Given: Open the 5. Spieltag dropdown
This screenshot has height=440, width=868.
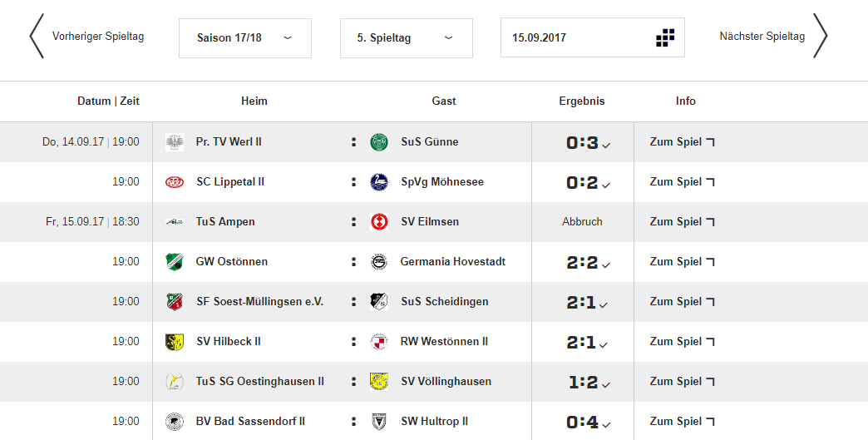Looking at the screenshot, I should coord(407,38).
